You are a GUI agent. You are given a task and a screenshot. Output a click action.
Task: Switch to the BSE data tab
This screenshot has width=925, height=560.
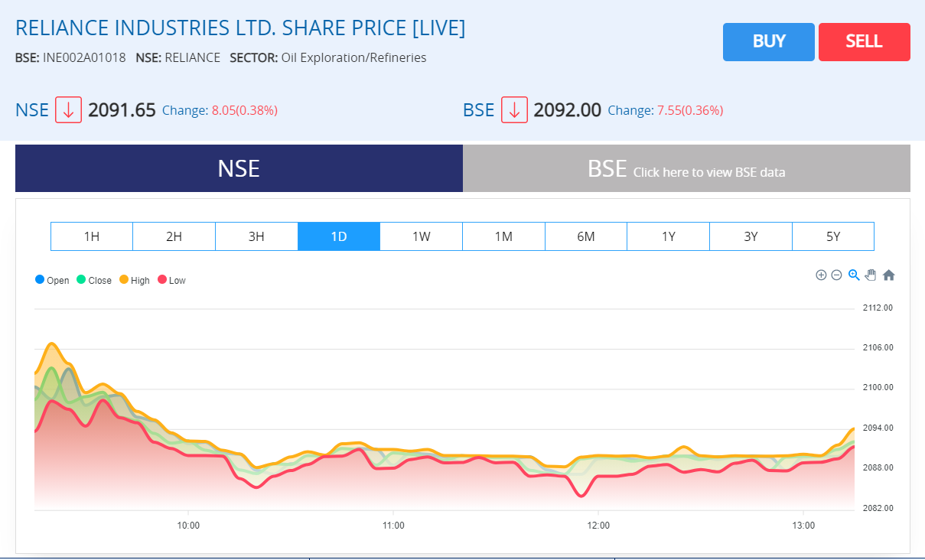coord(686,168)
